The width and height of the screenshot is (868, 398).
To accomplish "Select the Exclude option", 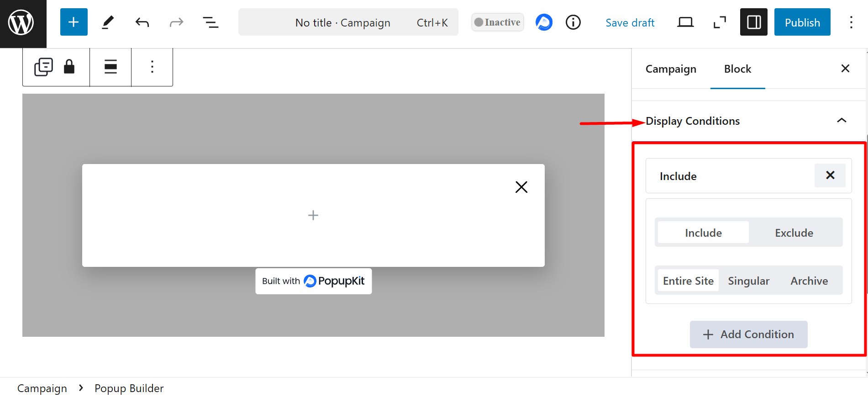I will coord(794,233).
